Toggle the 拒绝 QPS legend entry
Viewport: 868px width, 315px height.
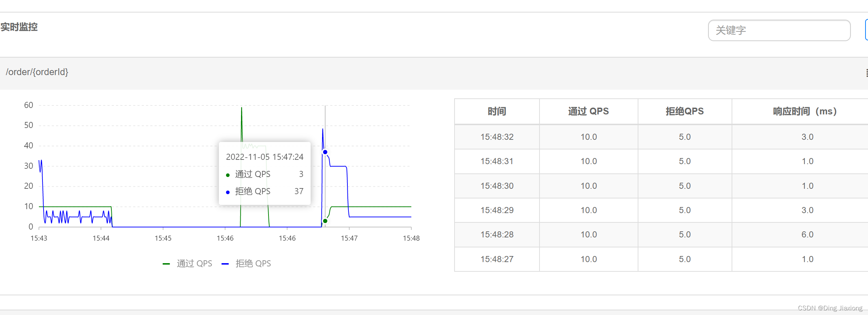click(x=246, y=264)
